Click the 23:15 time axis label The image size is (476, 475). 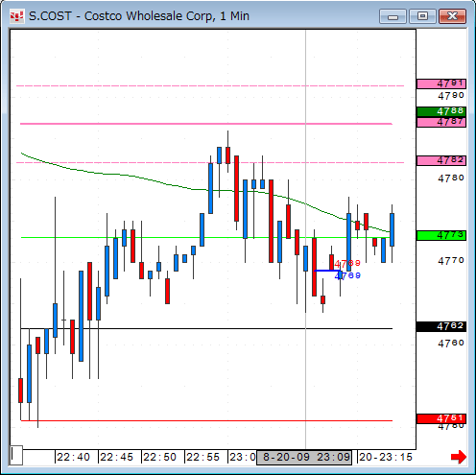386,457
